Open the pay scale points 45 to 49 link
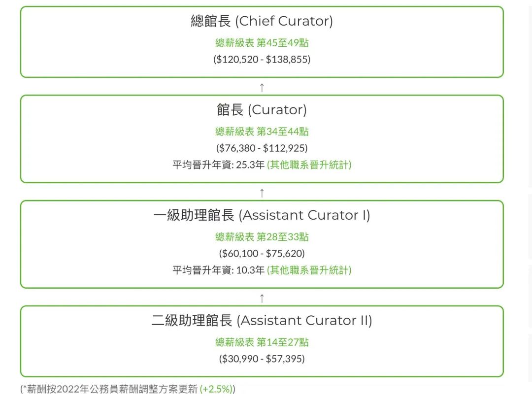Viewport: 532px width, 398px height. (262, 43)
